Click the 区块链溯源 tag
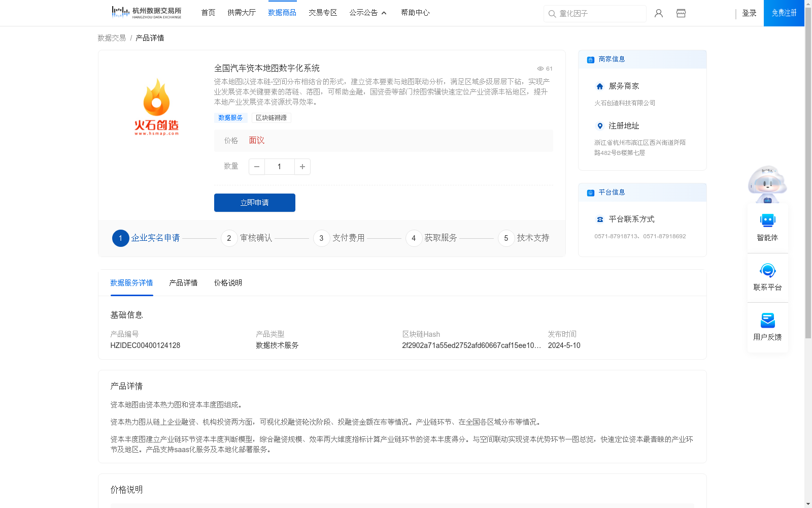Image resolution: width=812 pixels, height=508 pixels. pyautogui.click(x=272, y=118)
